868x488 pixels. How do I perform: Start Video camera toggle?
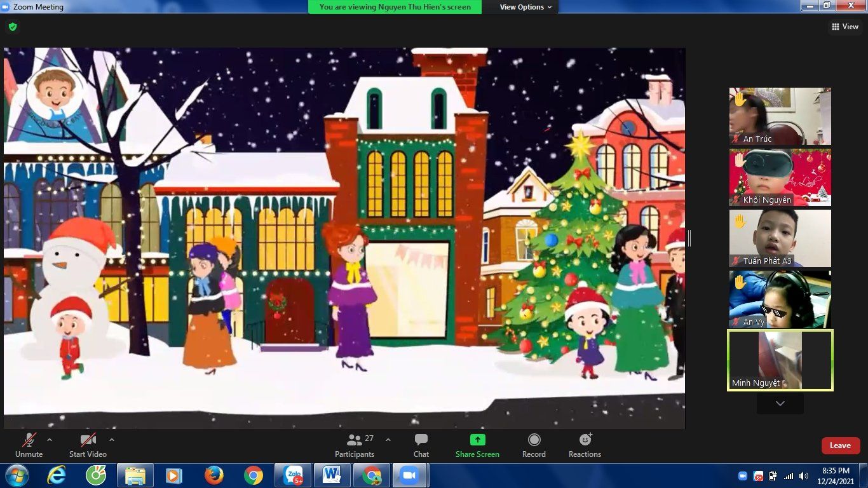click(x=88, y=445)
